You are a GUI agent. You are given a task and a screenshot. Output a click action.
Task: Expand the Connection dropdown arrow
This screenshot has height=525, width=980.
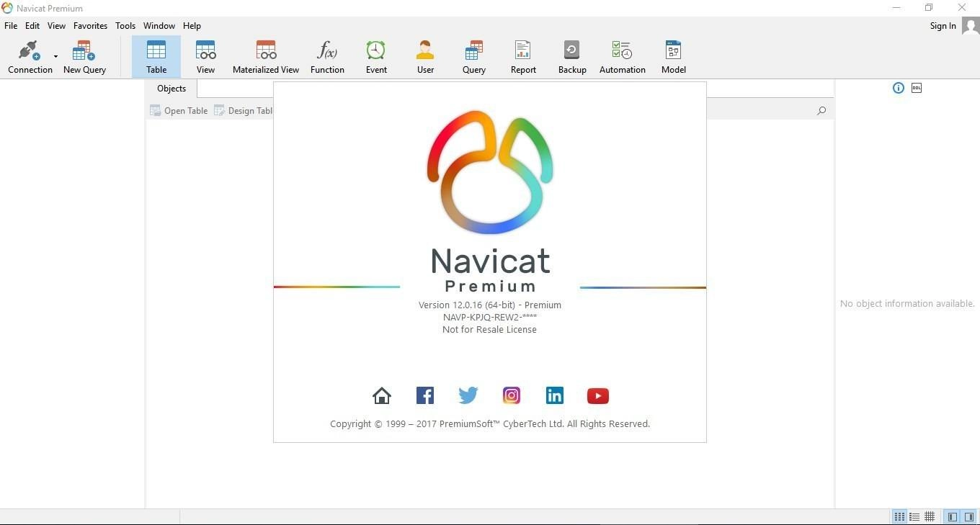tap(55, 57)
